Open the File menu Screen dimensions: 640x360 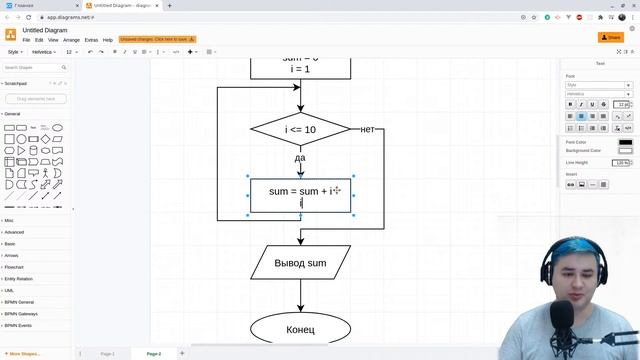(26, 40)
